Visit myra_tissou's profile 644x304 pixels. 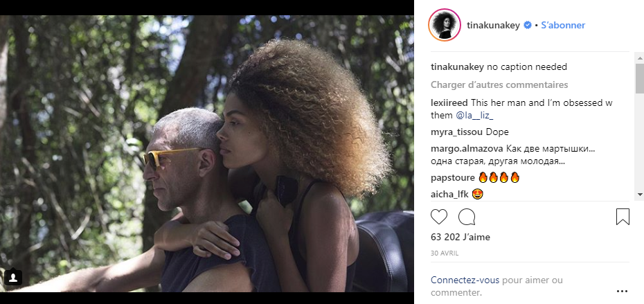point(457,132)
